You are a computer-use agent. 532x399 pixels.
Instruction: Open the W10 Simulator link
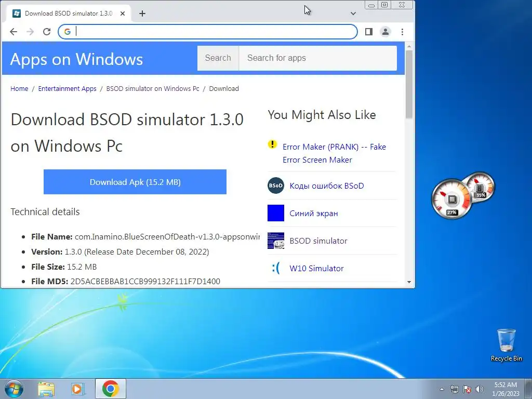[316, 269]
